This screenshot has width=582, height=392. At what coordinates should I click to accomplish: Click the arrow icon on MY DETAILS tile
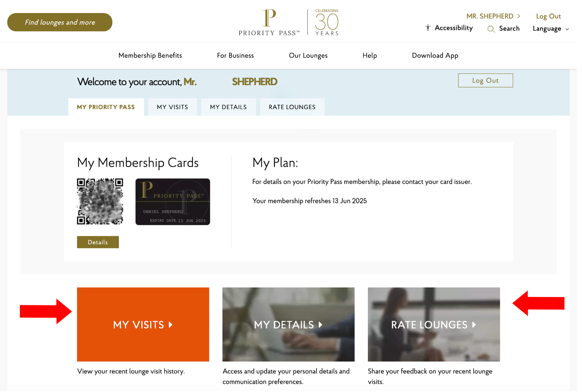point(320,325)
